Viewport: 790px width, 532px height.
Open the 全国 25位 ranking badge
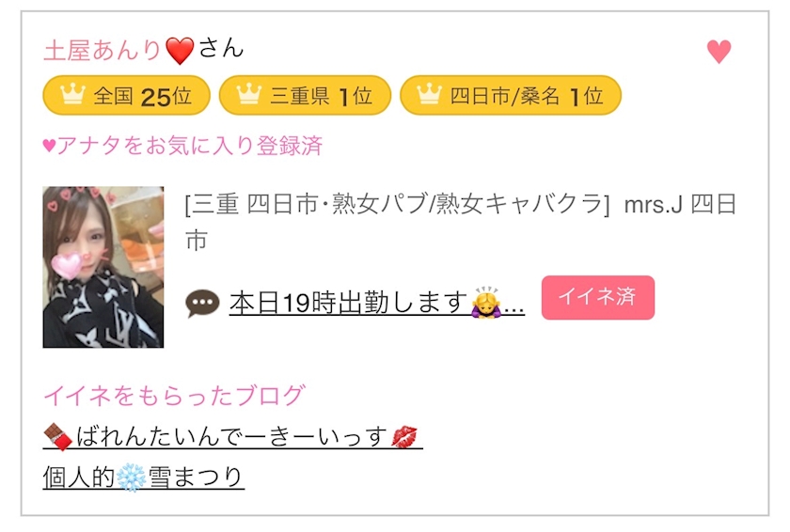pos(126,96)
